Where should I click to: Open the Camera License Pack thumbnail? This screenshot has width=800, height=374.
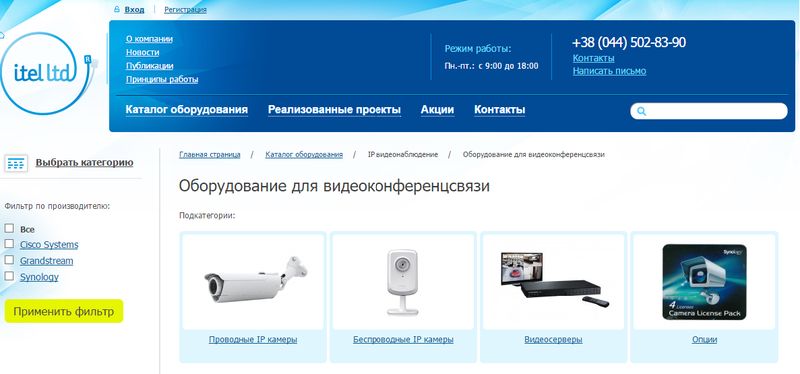tap(704, 282)
